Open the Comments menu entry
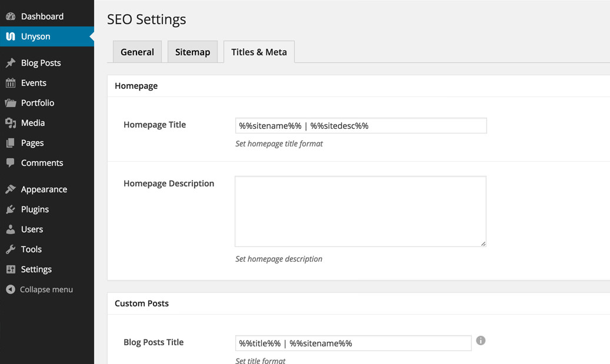610x364 pixels. point(47,163)
